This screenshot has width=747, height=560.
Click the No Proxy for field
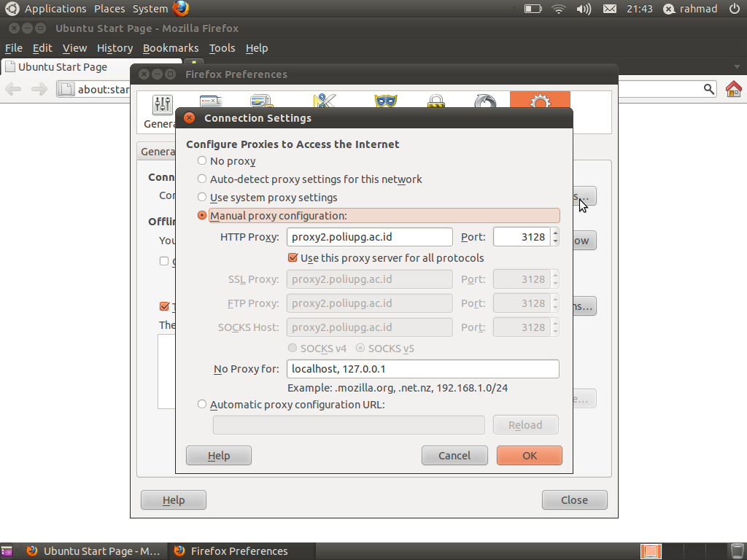click(423, 369)
